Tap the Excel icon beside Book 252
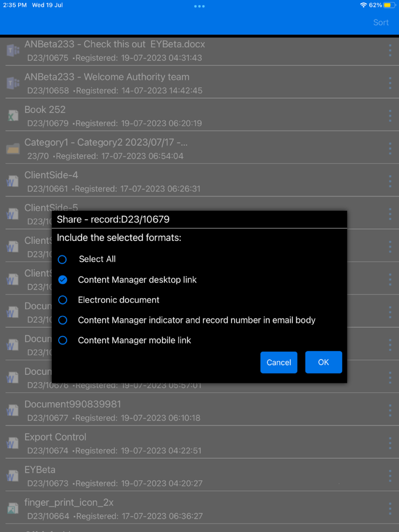 coord(13,116)
